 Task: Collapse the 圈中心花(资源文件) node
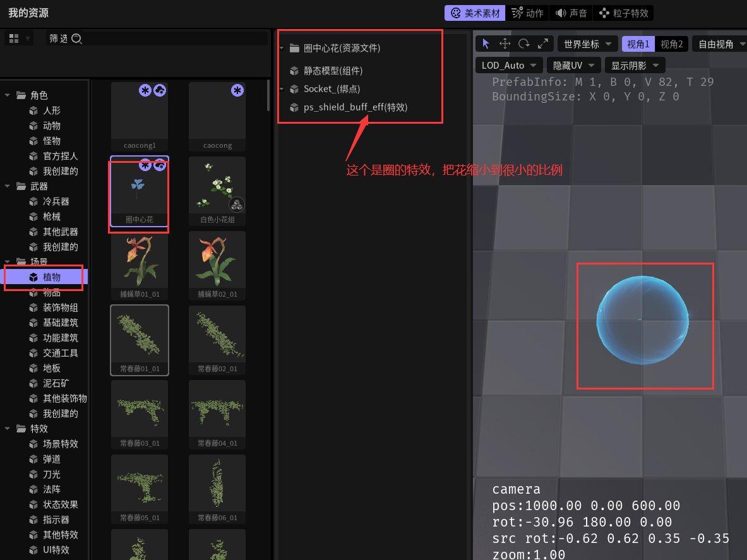[x=282, y=48]
